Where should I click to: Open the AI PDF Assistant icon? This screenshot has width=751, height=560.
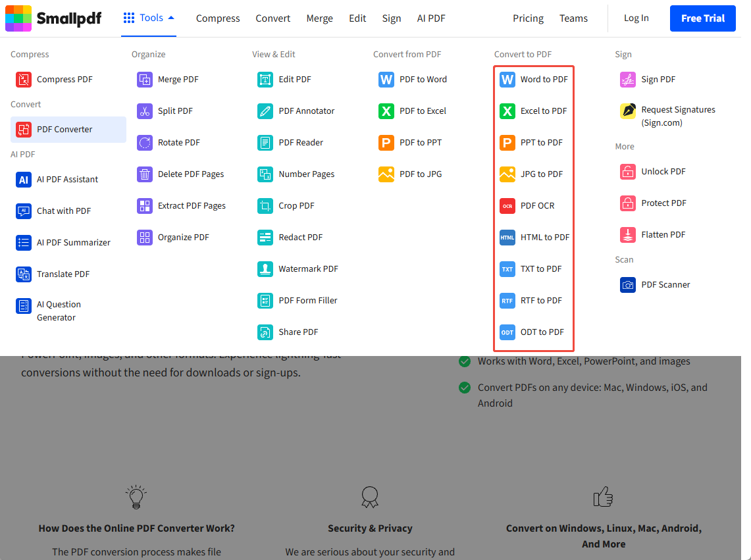(x=24, y=180)
